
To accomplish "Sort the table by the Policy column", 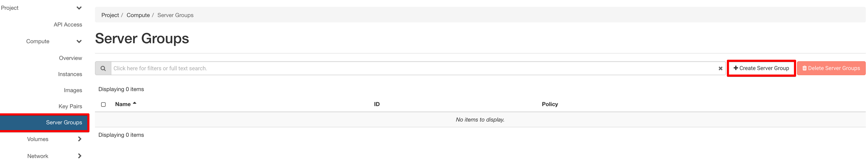I will (x=550, y=104).
